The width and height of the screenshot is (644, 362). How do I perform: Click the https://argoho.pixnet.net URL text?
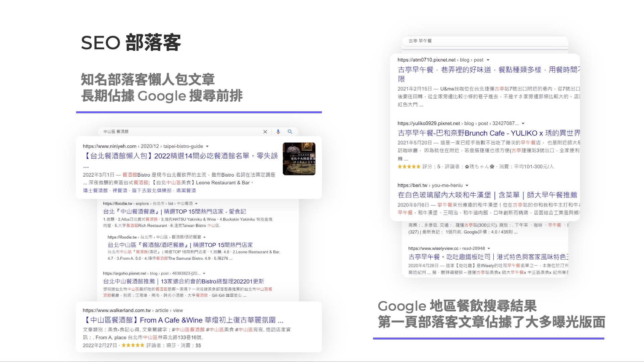click(124, 274)
